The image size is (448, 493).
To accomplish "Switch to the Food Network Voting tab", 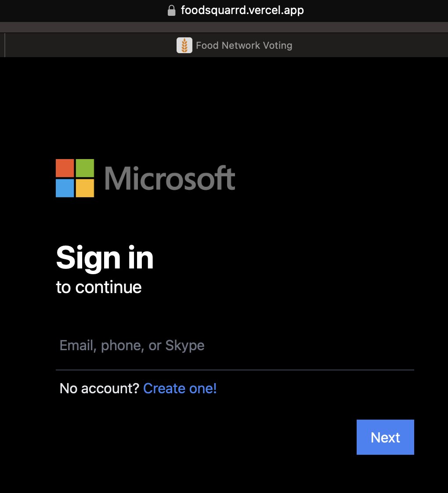I will tap(234, 45).
